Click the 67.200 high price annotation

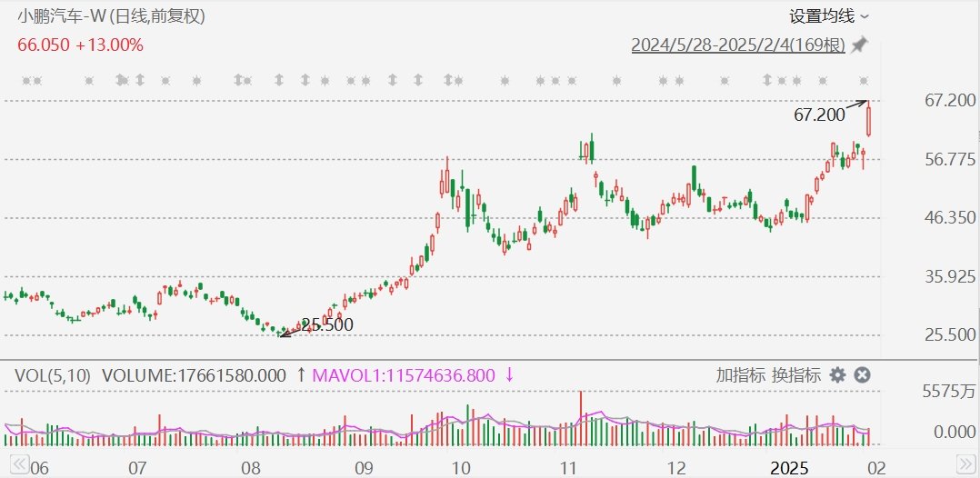coord(819,115)
